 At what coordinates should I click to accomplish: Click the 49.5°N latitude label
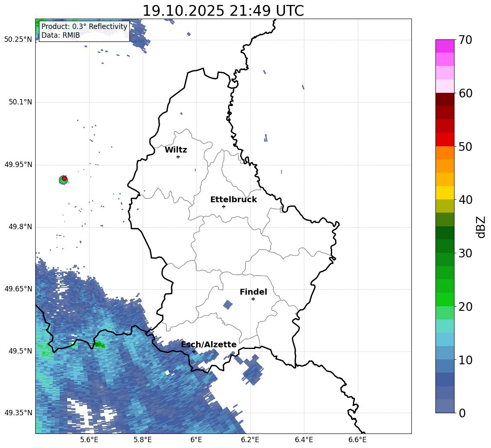coord(20,351)
